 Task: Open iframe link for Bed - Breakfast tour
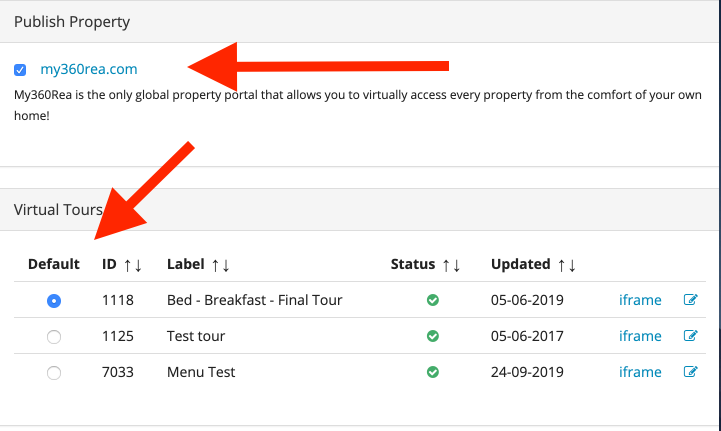click(x=640, y=300)
